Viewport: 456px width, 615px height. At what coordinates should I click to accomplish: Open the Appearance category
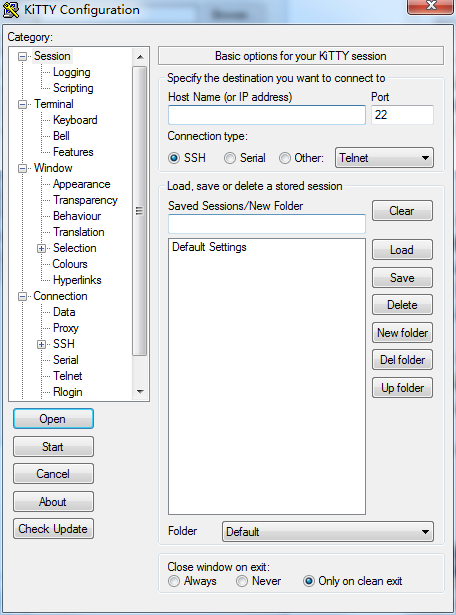coord(82,184)
